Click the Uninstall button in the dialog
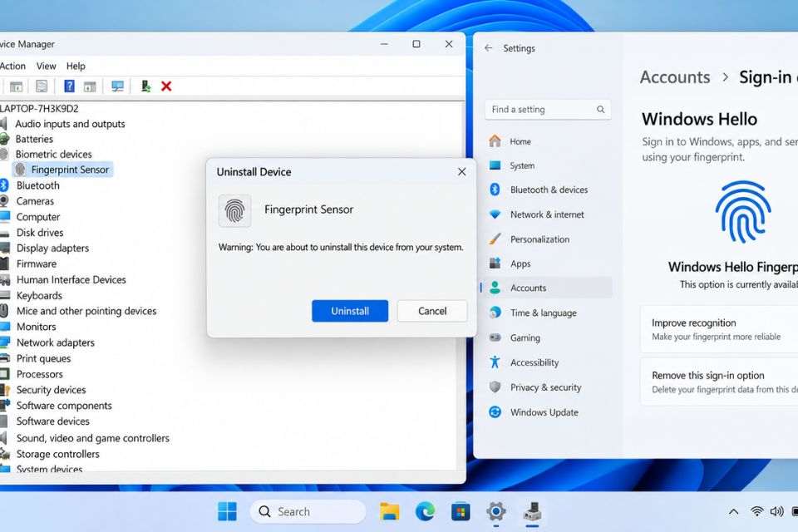The height and width of the screenshot is (532, 798). 350,311
